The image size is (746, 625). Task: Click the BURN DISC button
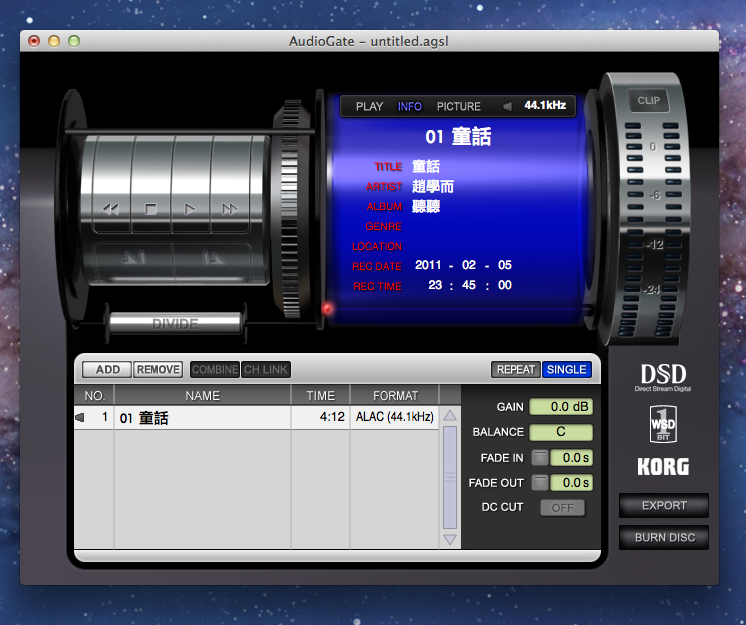tap(663, 537)
